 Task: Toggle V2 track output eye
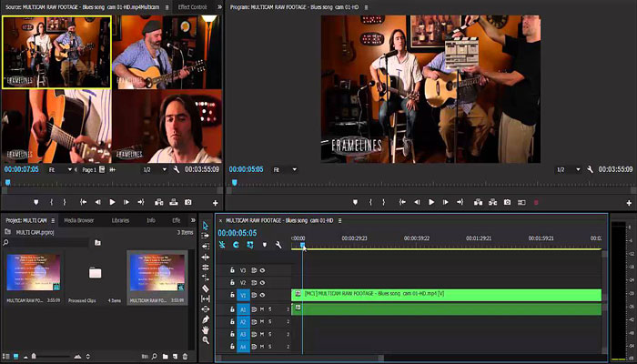262,282
